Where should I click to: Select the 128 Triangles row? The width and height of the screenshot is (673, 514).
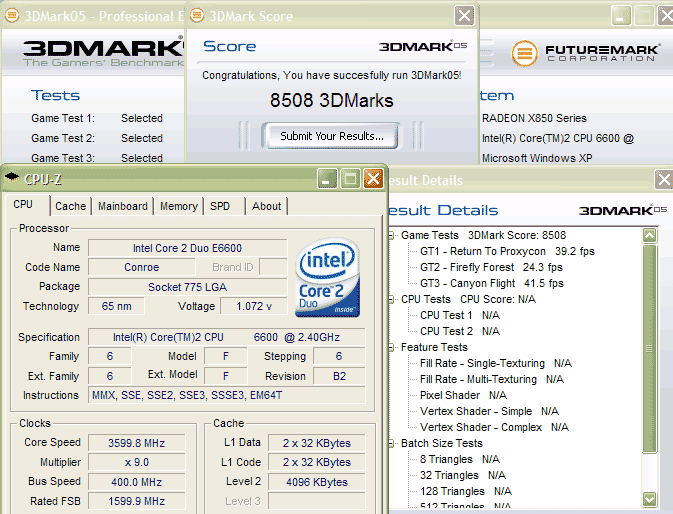(x=466, y=491)
